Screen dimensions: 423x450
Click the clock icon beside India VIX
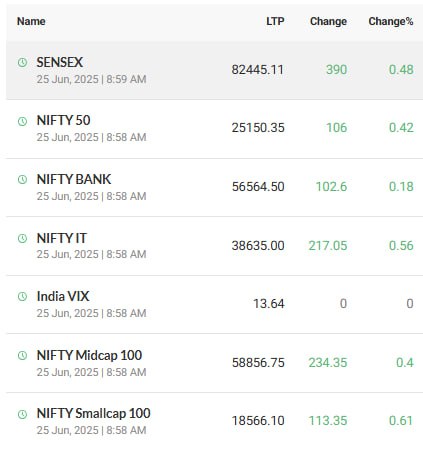pyautogui.click(x=22, y=296)
